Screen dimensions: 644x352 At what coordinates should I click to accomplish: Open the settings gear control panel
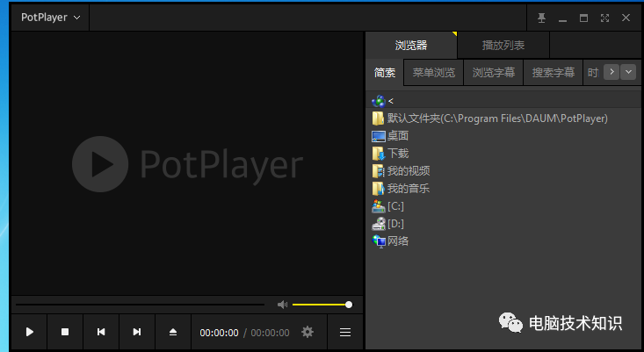pyautogui.click(x=308, y=332)
